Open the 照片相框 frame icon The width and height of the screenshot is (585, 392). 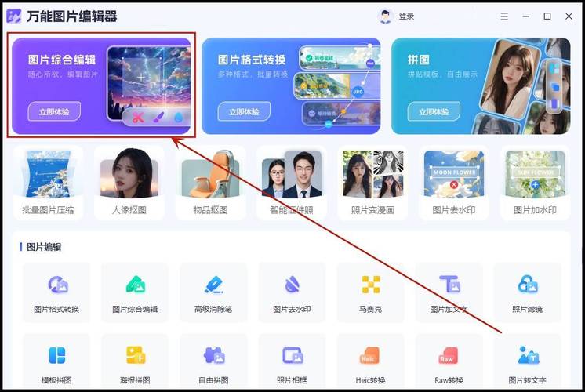click(x=292, y=355)
